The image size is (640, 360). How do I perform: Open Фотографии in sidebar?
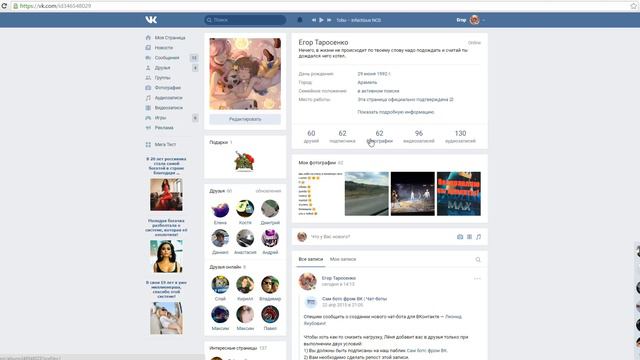(x=168, y=88)
